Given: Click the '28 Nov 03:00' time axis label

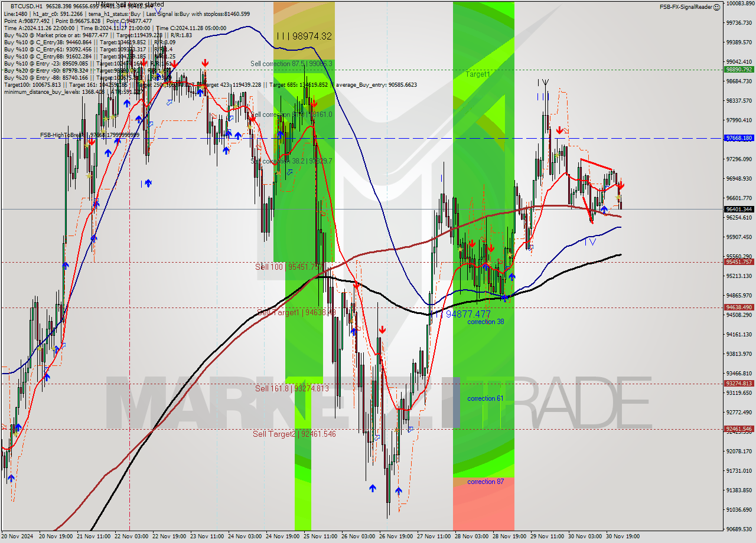Looking at the screenshot, I should pyautogui.click(x=471, y=537).
